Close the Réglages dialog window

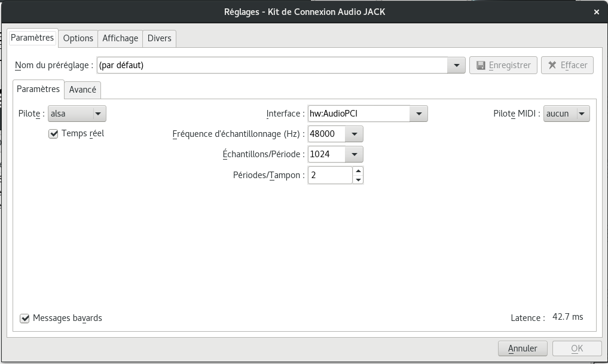click(597, 12)
